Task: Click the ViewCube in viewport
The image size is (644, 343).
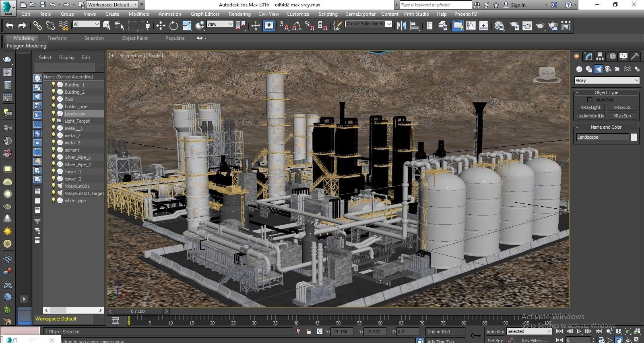Action: [x=547, y=75]
